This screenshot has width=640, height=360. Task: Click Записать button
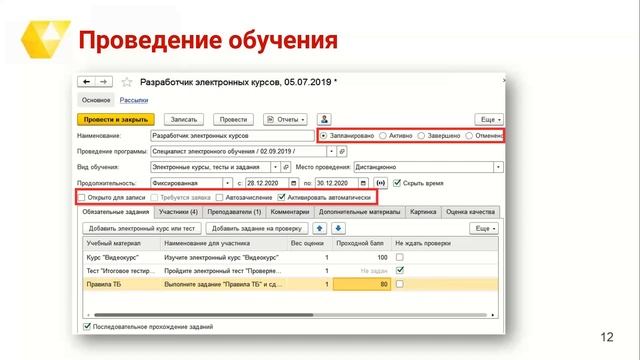pos(184,119)
